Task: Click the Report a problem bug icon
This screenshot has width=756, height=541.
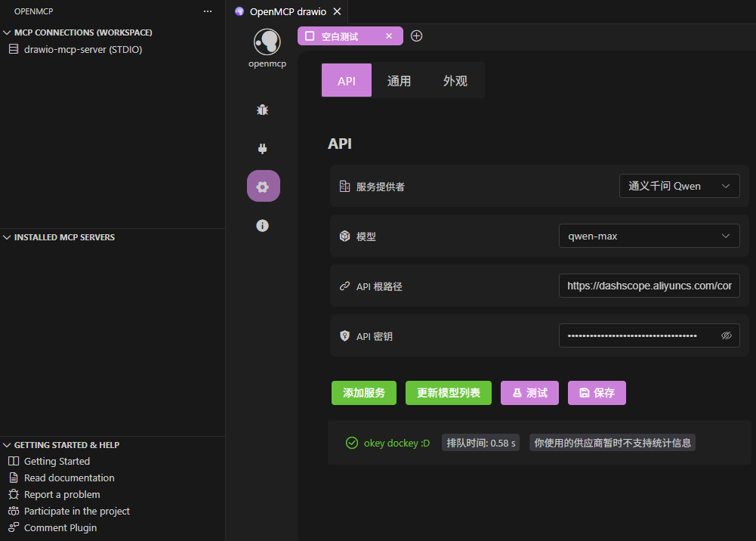Action: 14,495
